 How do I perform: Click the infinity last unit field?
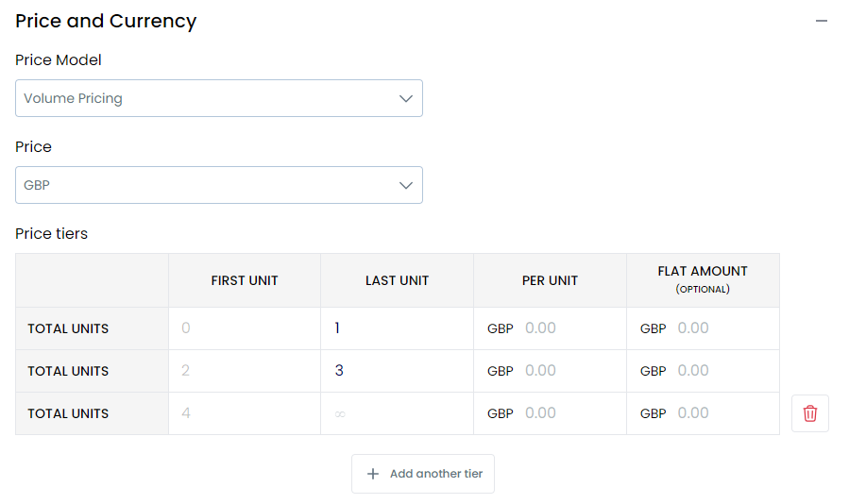pos(397,413)
